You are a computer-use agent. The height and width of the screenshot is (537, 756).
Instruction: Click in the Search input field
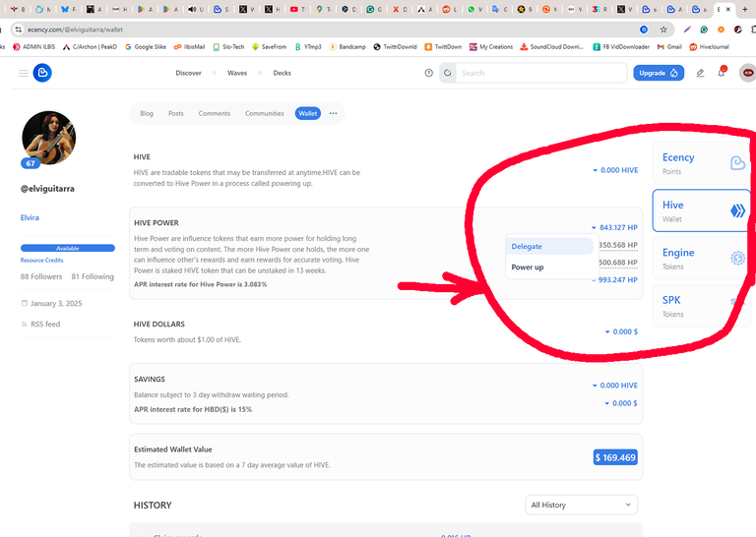541,73
